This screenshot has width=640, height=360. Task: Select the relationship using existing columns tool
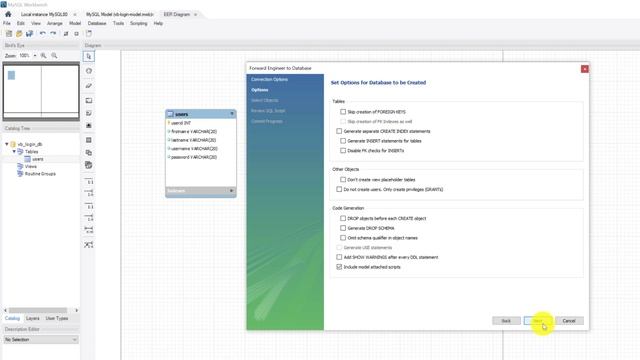[x=89, y=244]
